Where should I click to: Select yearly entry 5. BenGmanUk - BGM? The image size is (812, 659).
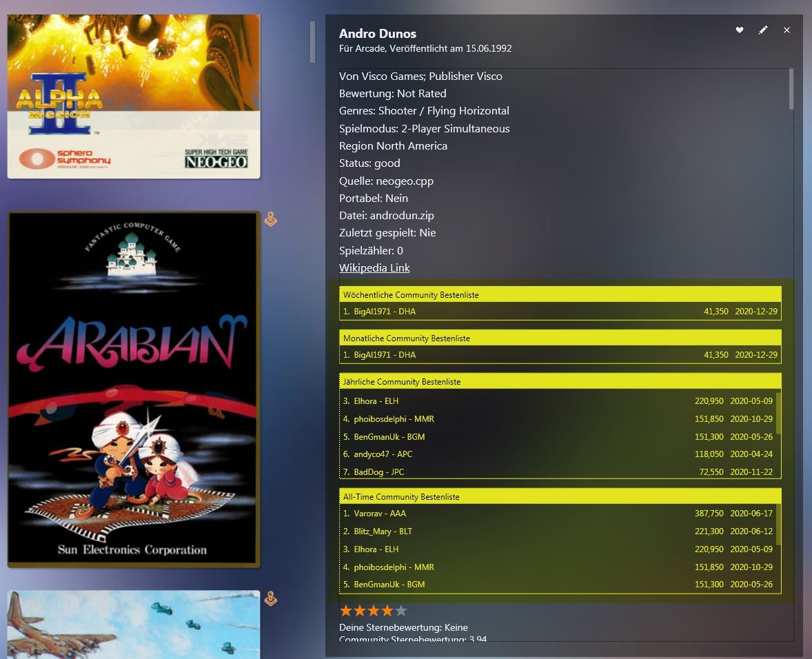coord(557,436)
